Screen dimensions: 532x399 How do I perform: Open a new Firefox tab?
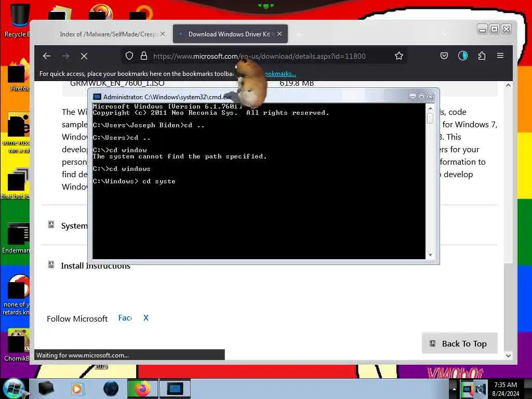299,34
